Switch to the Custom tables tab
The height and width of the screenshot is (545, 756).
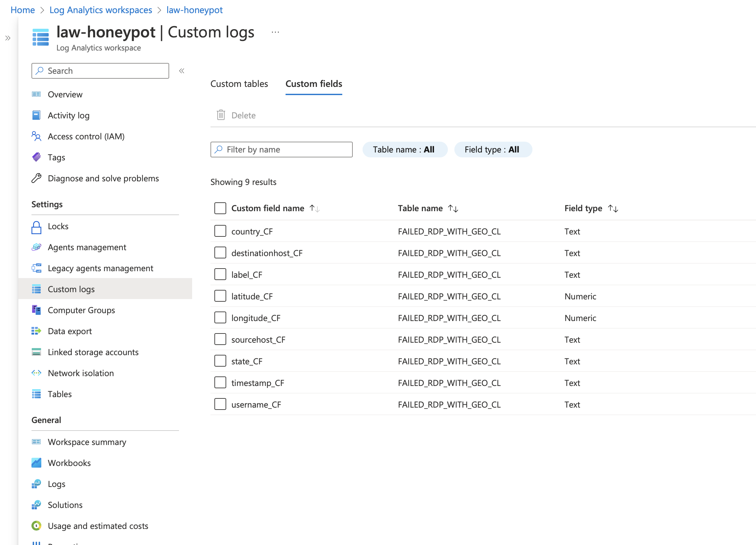[239, 84]
